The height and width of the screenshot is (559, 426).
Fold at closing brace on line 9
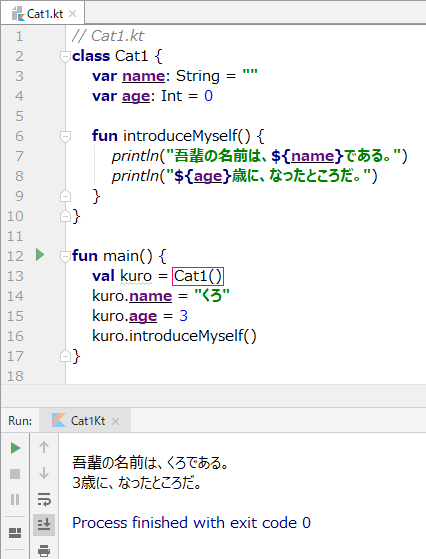[65, 196]
